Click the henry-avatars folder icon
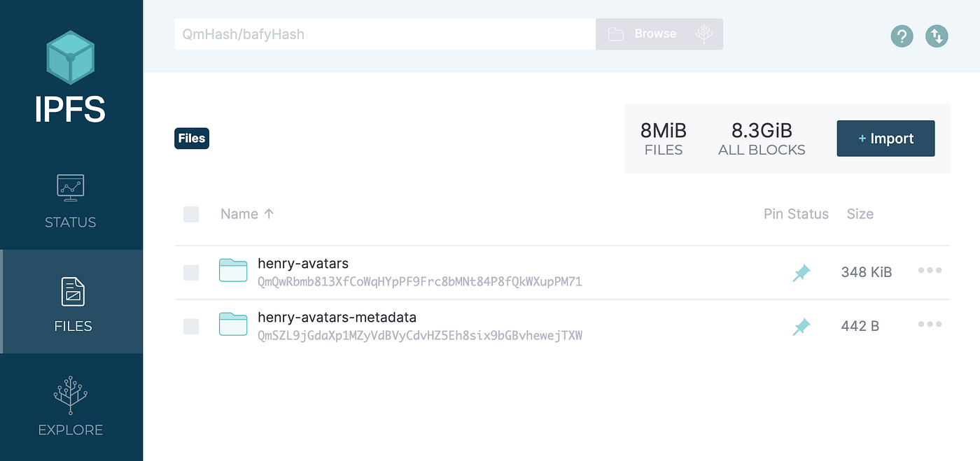Viewport: 980px width, 461px height. (233, 270)
